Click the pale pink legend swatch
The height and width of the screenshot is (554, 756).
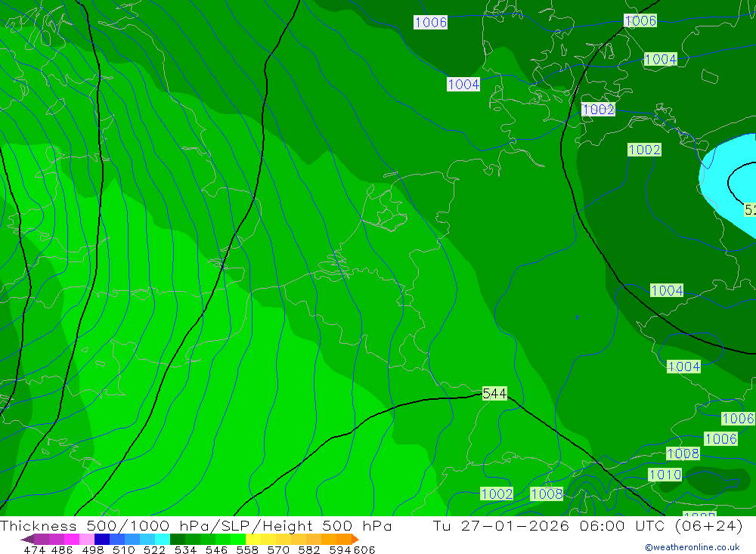(x=87, y=539)
